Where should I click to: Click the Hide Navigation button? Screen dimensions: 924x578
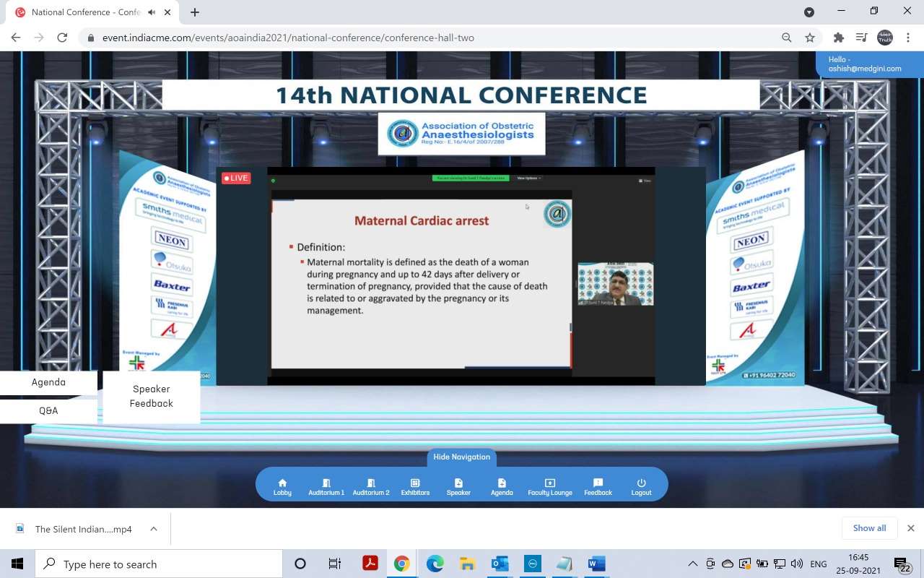[461, 457]
